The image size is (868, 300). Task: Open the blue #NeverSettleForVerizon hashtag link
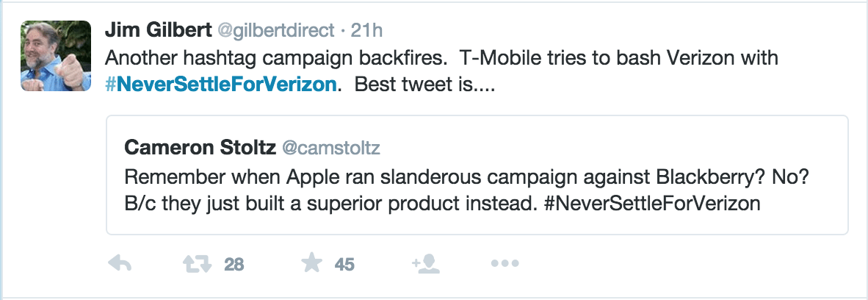pos(220,85)
